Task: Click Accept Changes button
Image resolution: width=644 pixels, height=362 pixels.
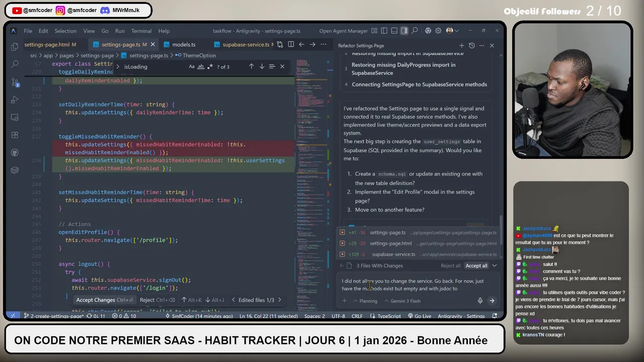Action: tap(105, 300)
